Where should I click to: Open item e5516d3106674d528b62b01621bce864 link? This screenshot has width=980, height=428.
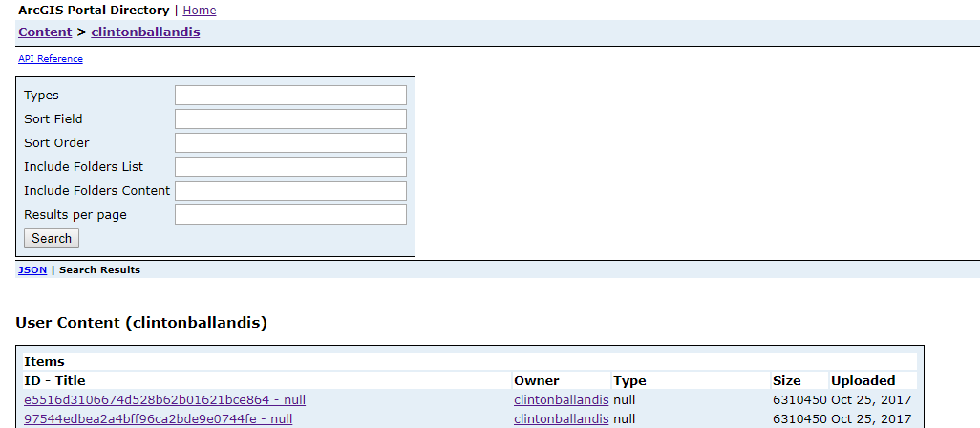coord(165,400)
